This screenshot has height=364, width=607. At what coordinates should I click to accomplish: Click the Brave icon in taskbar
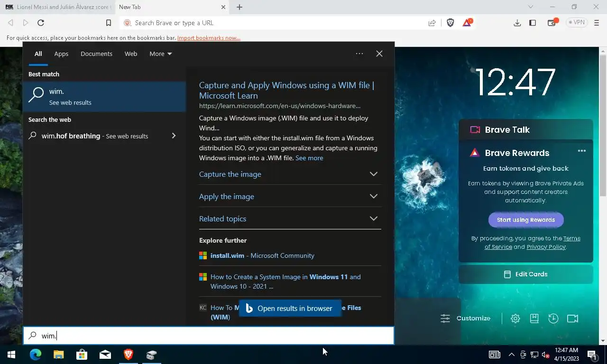click(x=128, y=355)
